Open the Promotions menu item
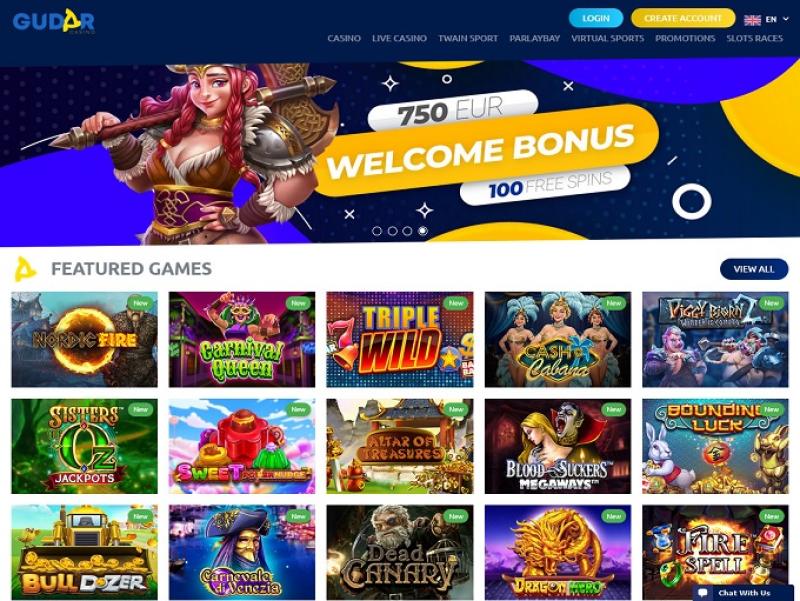 click(x=685, y=38)
